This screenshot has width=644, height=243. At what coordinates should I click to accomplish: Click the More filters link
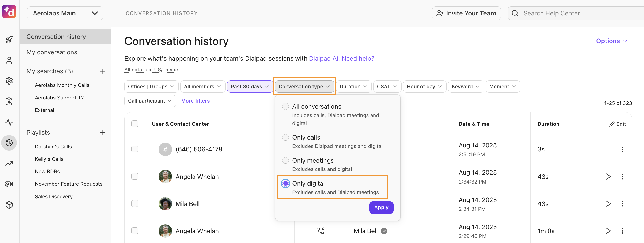pyautogui.click(x=195, y=101)
